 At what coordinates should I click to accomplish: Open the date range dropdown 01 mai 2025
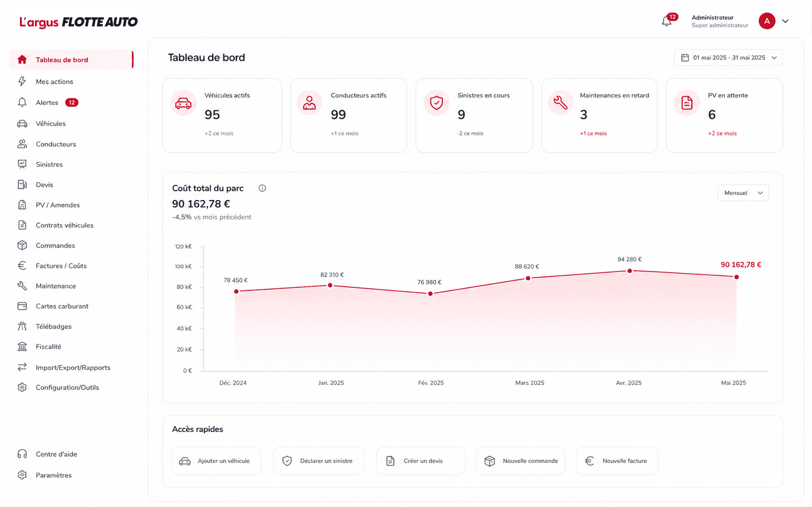point(728,58)
